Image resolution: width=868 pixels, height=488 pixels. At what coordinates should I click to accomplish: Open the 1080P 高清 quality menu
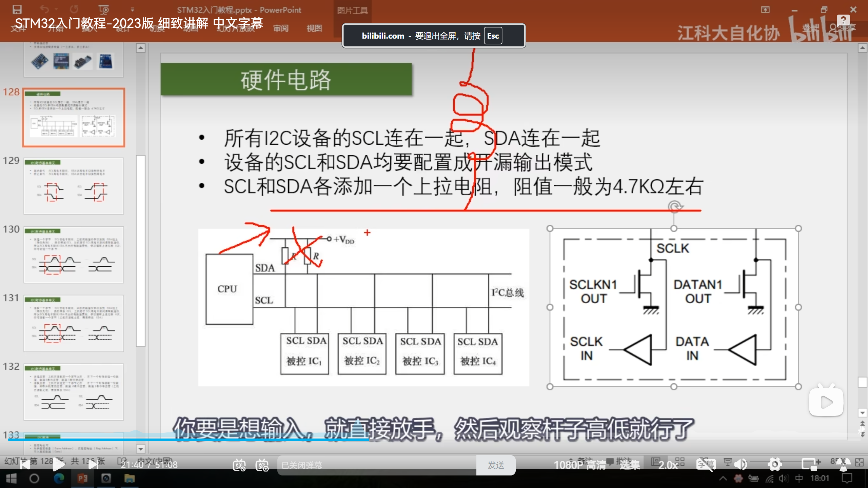580,465
